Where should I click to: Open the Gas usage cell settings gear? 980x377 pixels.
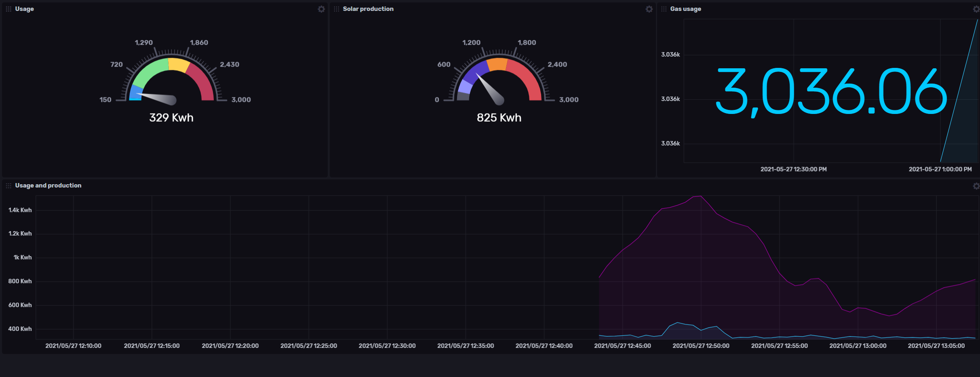tap(976, 9)
